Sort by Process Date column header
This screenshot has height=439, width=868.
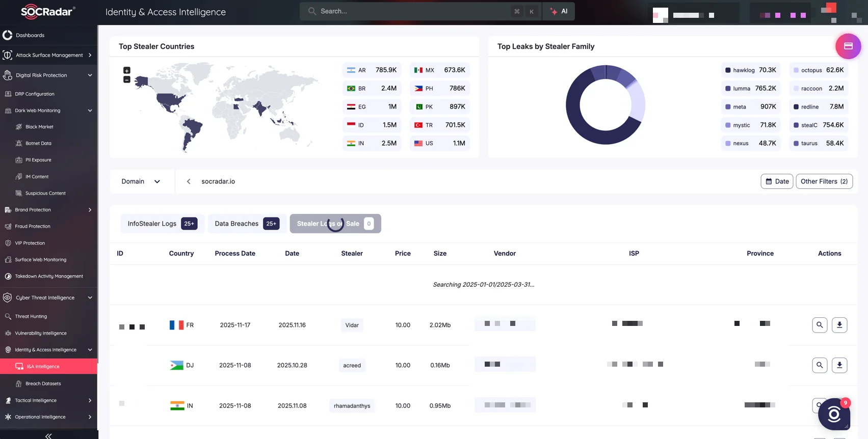tap(235, 253)
